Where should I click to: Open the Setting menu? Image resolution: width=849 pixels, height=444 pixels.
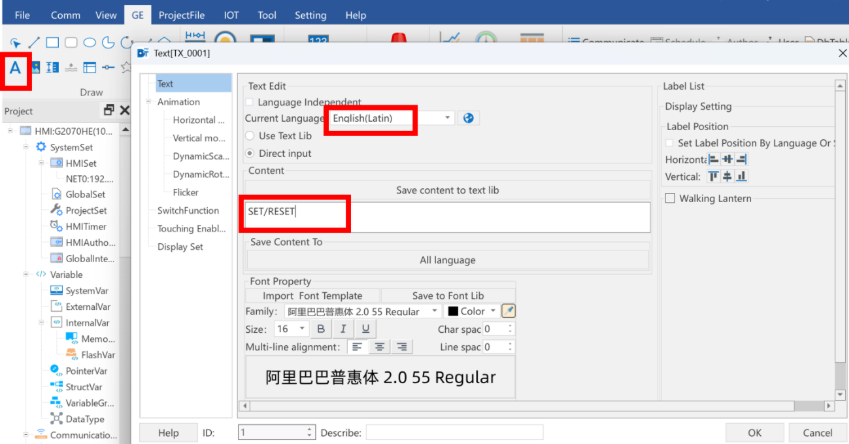tap(310, 15)
